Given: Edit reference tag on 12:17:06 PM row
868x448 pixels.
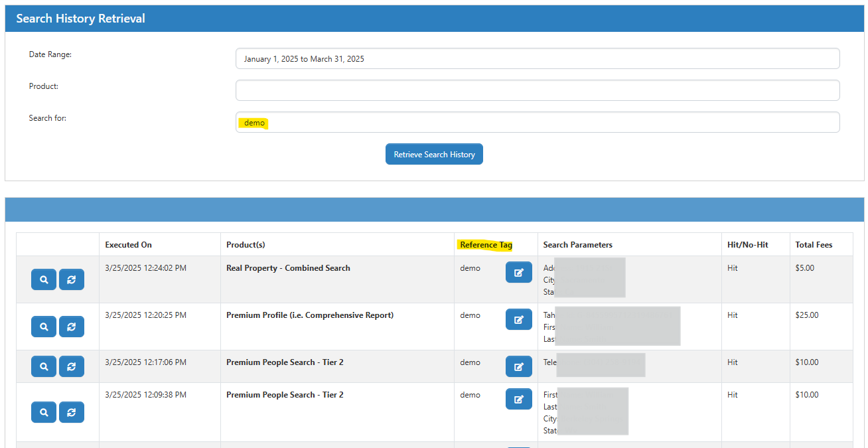Looking at the screenshot, I should [518, 366].
